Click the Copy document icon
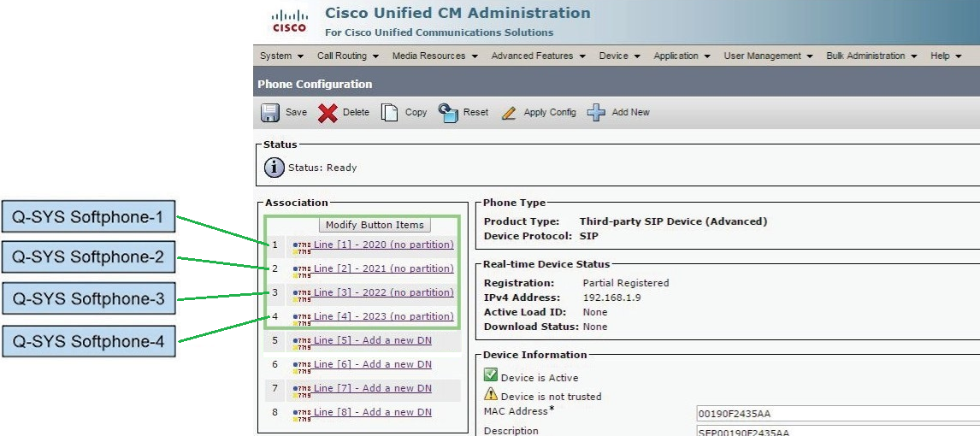 [x=390, y=113]
